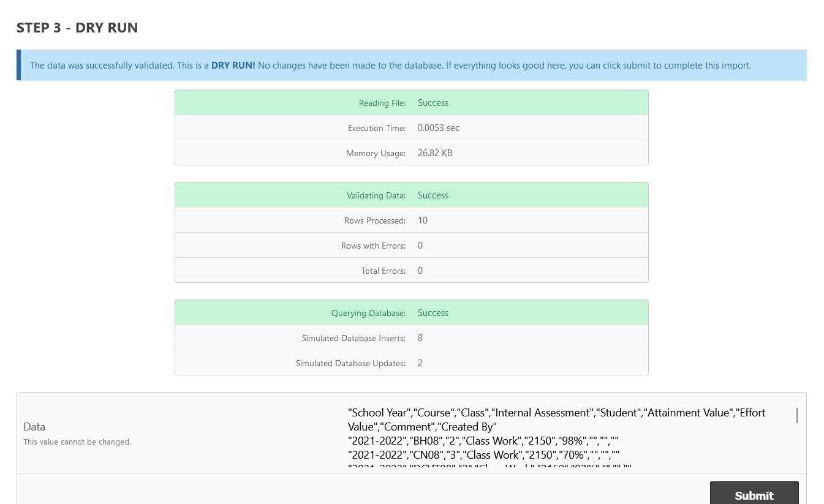Click the Execution Time value 0.0053 sec
This screenshot has height=504, width=824.
click(x=438, y=128)
